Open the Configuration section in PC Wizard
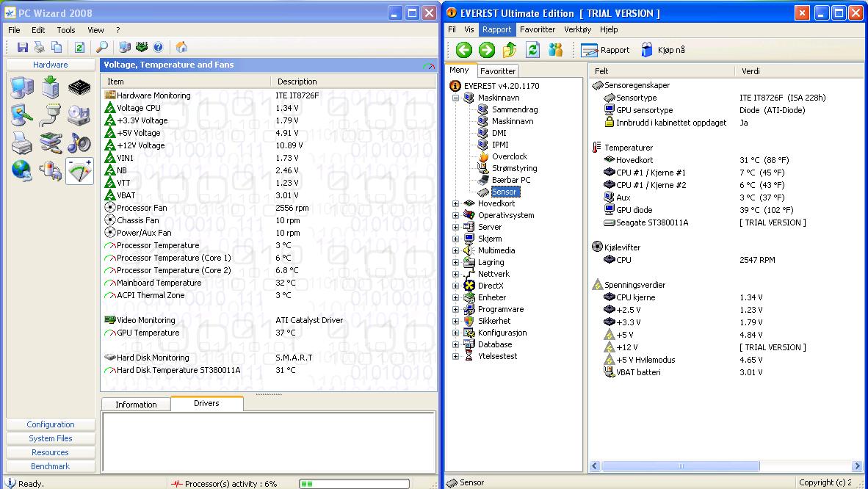Image resolution: width=868 pixels, height=489 pixels. 51,424
